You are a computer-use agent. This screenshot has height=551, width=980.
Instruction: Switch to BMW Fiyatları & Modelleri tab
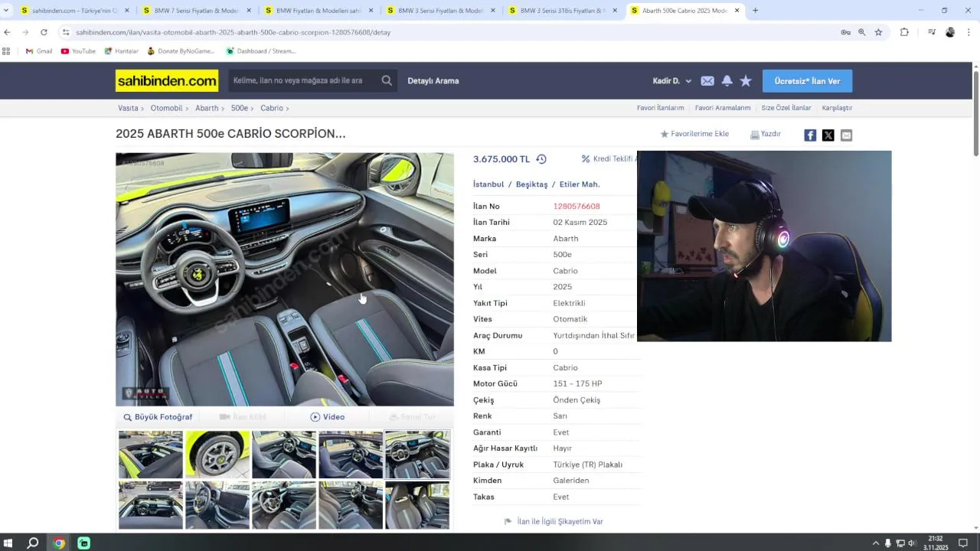pyautogui.click(x=318, y=11)
